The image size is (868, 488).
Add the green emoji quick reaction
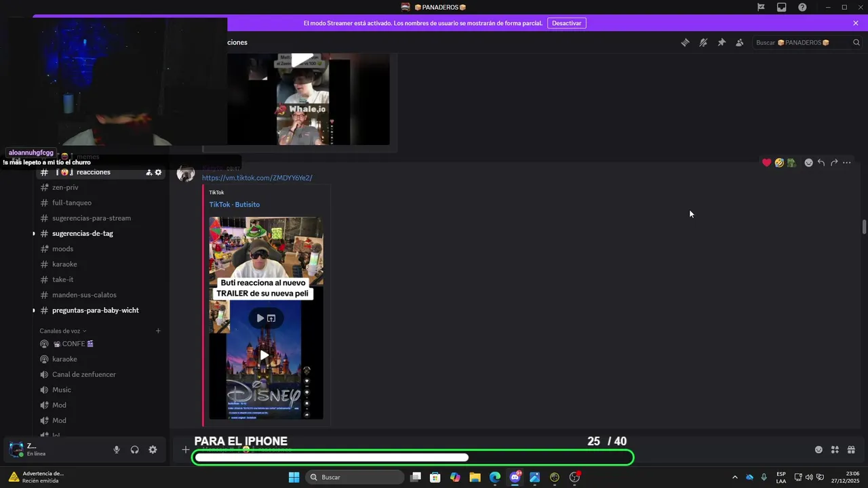click(x=791, y=163)
